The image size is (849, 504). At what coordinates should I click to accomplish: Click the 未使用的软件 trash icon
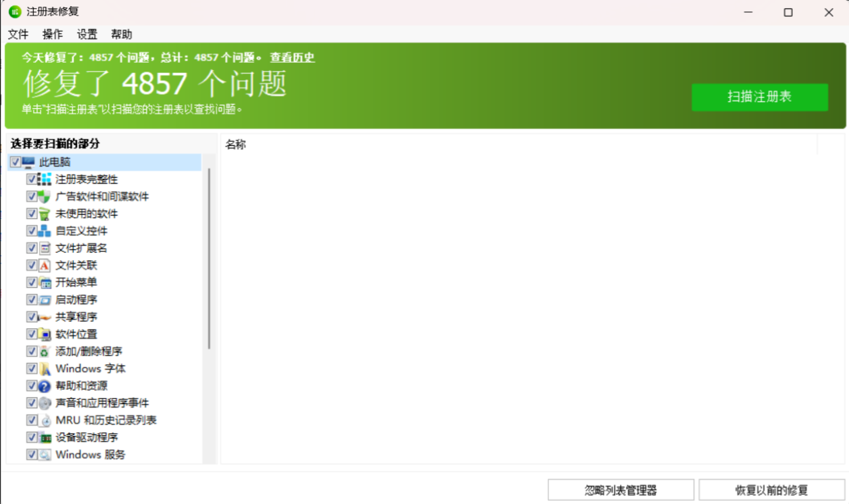[x=45, y=213]
